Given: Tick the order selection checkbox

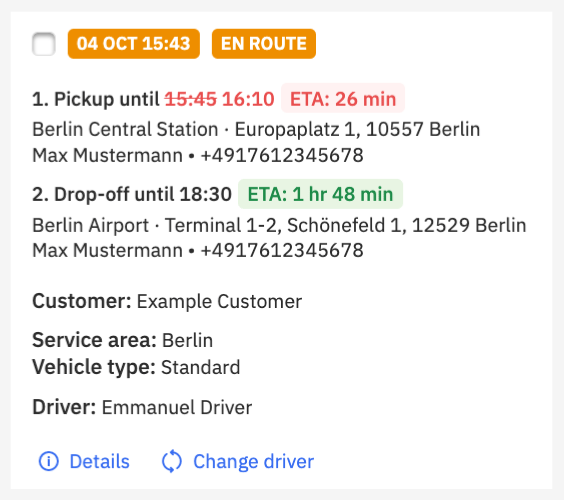Looking at the screenshot, I should [44, 44].
